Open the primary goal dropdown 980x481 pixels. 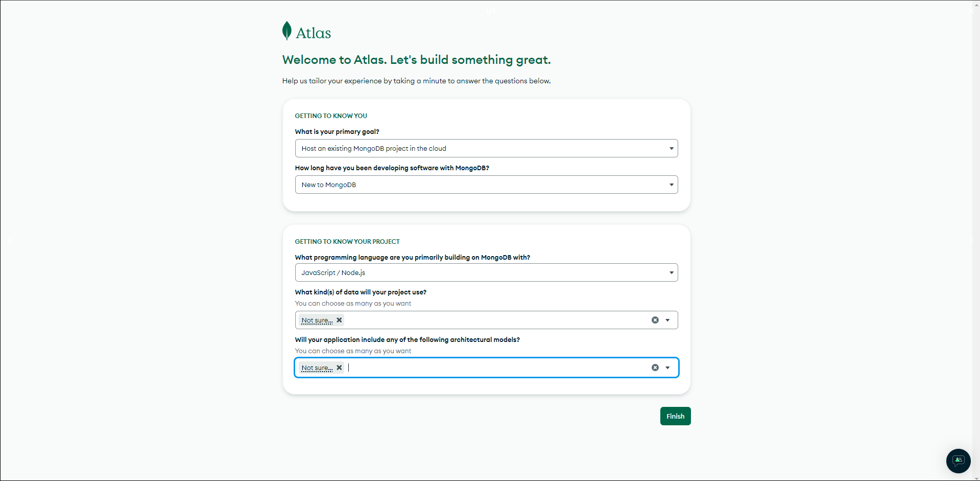coord(486,148)
